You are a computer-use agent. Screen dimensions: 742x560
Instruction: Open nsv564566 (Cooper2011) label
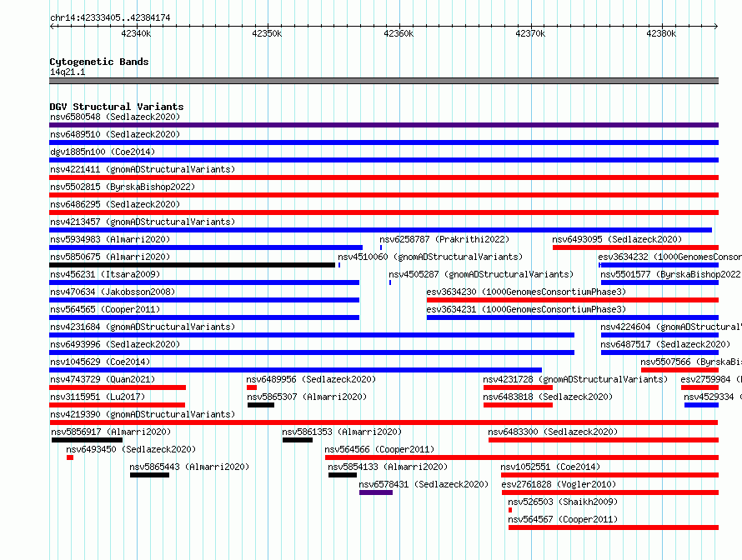[x=379, y=449]
